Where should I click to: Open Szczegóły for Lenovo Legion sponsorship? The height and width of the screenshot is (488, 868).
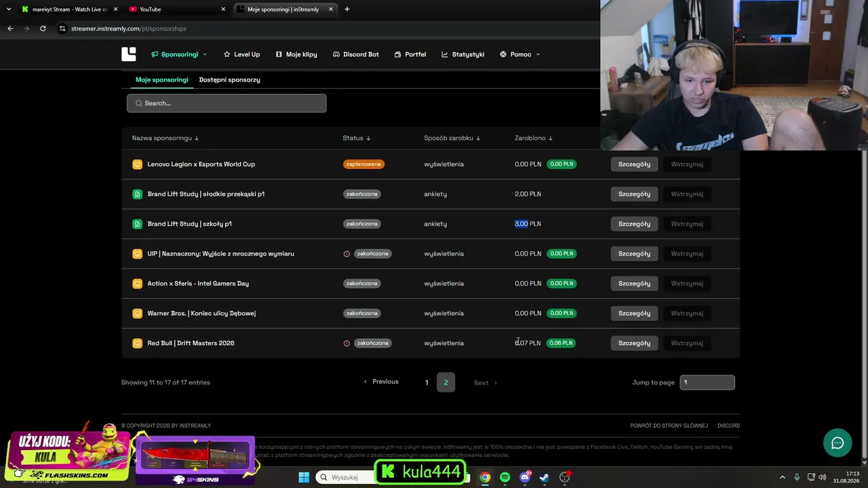point(634,164)
